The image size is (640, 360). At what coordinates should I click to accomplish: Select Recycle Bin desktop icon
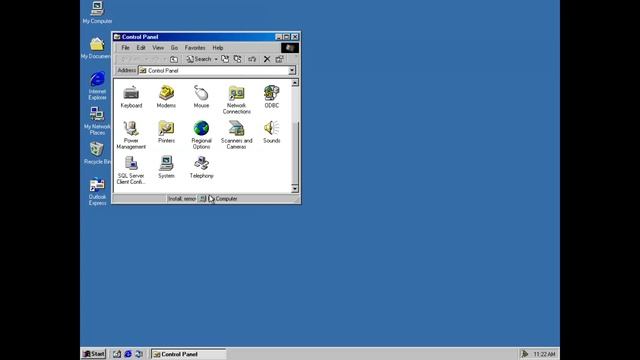[x=97, y=153]
